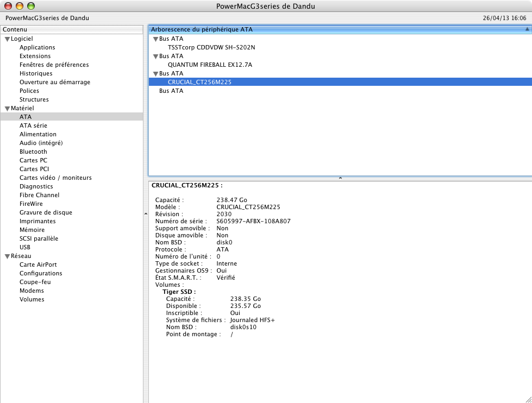
Task: Select the last empty Bus ATA
Action: tap(171, 91)
